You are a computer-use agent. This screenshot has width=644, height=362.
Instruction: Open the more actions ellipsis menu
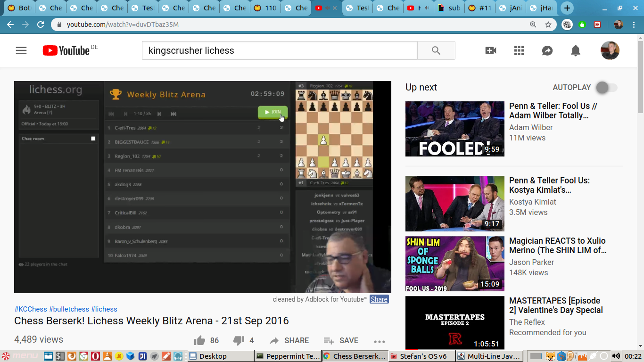380,341
